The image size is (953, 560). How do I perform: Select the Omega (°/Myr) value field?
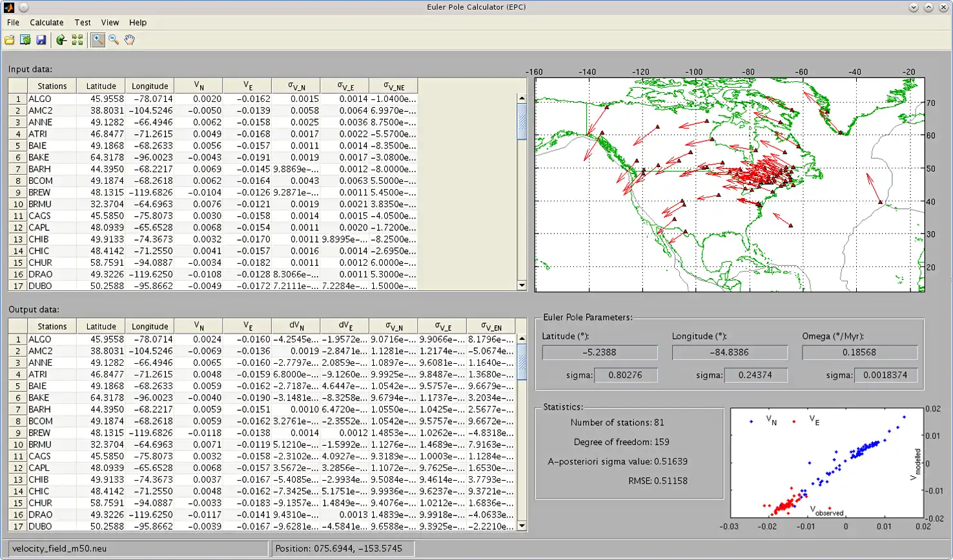(x=859, y=352)
